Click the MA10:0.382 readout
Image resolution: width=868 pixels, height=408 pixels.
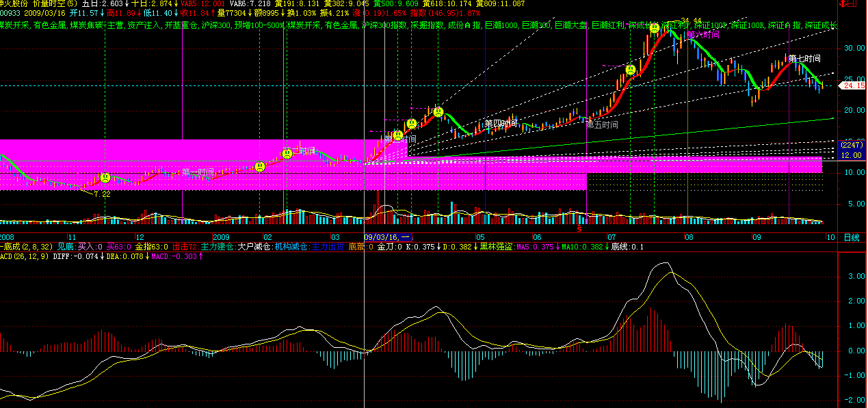click(x=583, y=247)
